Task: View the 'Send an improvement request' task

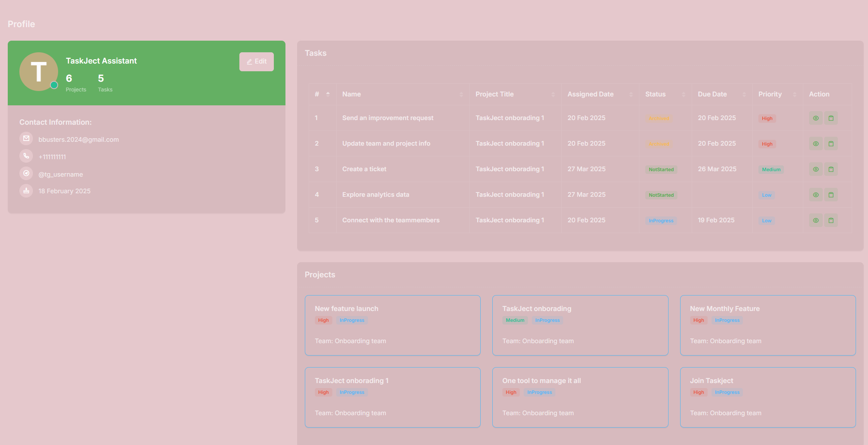Action: tap(816, 118)
